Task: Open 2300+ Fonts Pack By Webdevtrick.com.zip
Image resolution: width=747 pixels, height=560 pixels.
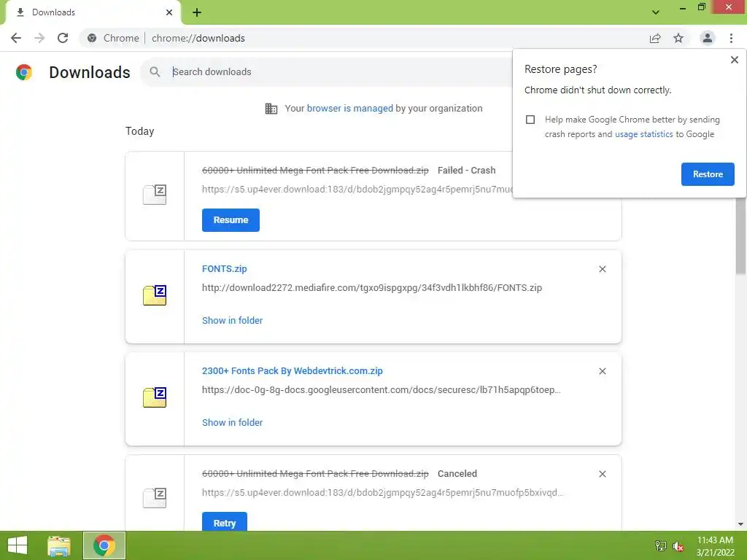Action: tap(292, 371)
